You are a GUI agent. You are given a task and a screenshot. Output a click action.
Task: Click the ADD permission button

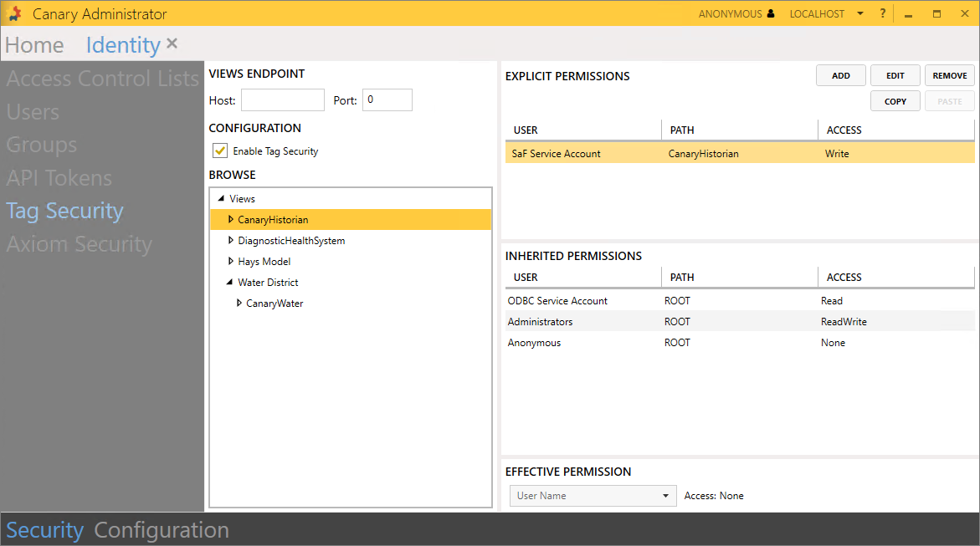[840, 75]
